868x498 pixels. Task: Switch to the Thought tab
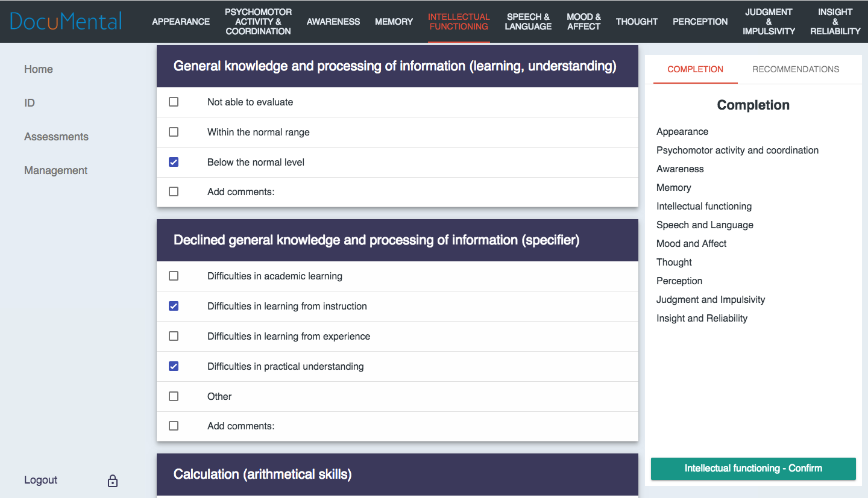coord(637,22)
